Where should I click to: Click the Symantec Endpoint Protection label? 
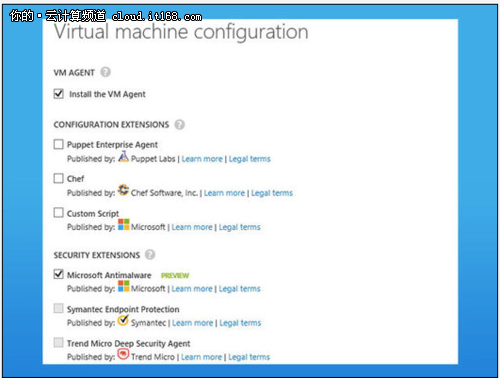pyautogui.click(x=123, y=309)
